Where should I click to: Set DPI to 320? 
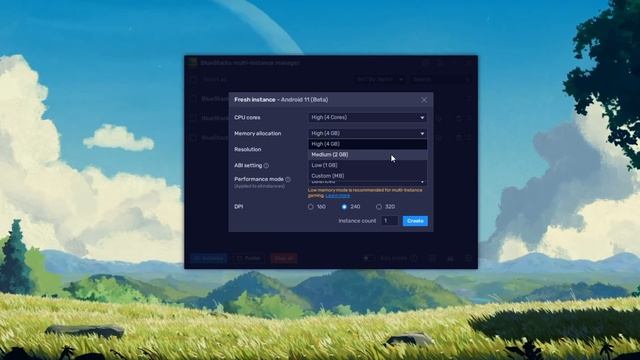click(x=379, y=207)
